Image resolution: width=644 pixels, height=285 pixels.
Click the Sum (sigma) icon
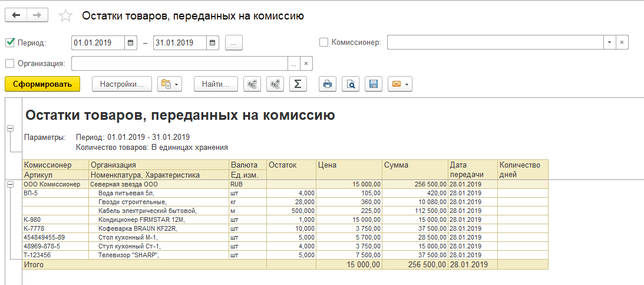pos(298,84)
